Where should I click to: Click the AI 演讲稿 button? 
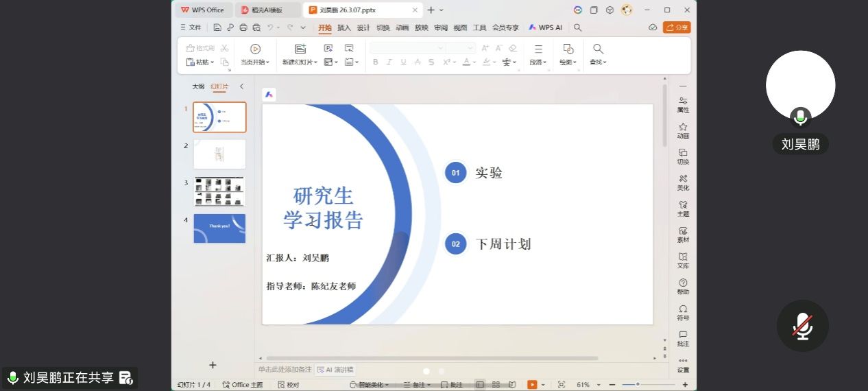tap(335, 370)
